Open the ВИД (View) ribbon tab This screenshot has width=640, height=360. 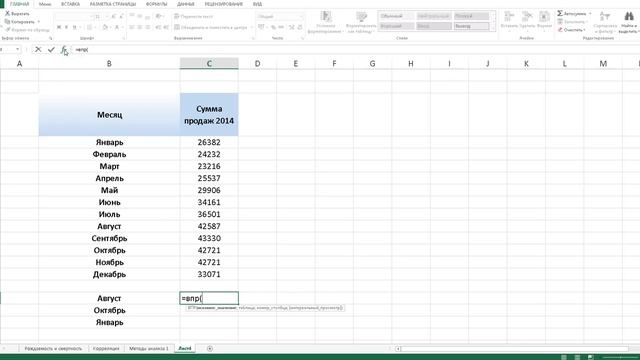pyautogui.click(x=257, y=4)
